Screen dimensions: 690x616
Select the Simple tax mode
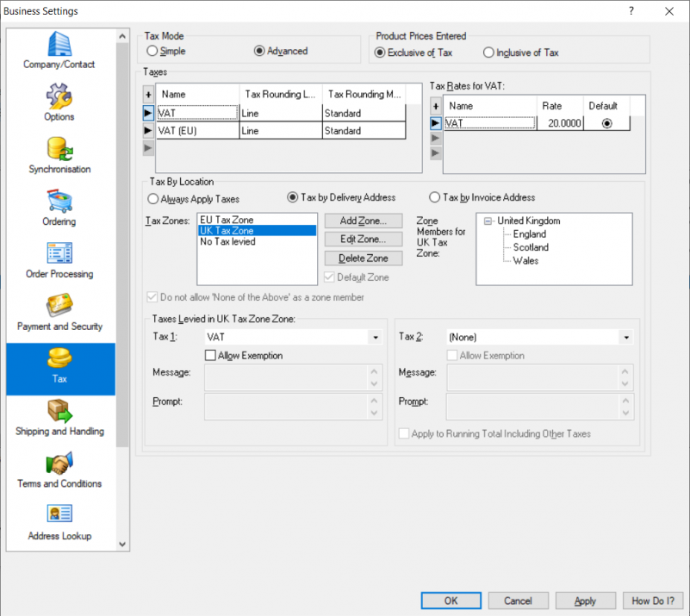point(153,52)
